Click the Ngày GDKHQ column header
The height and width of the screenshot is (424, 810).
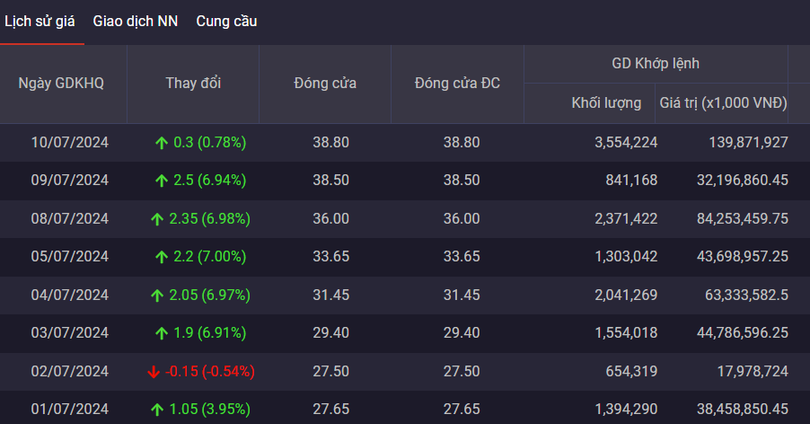pyautogui.click(x=61, y=83)
